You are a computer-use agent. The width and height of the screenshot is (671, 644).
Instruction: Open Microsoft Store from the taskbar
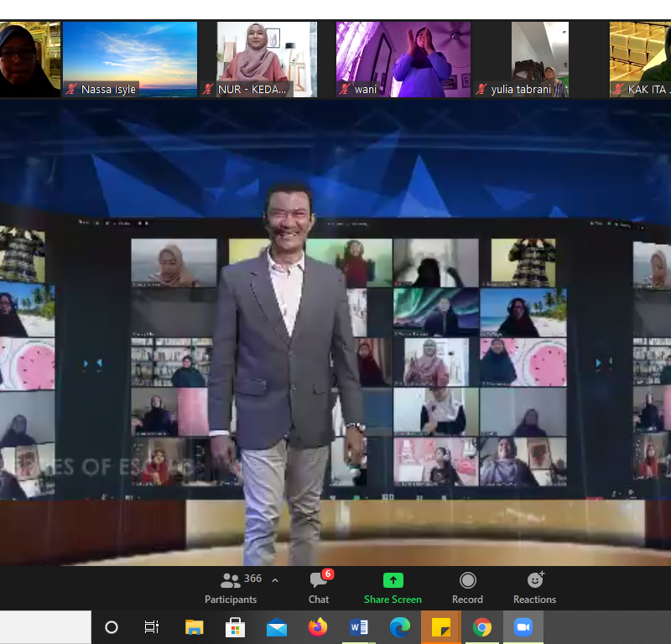[x=236, y=627]
